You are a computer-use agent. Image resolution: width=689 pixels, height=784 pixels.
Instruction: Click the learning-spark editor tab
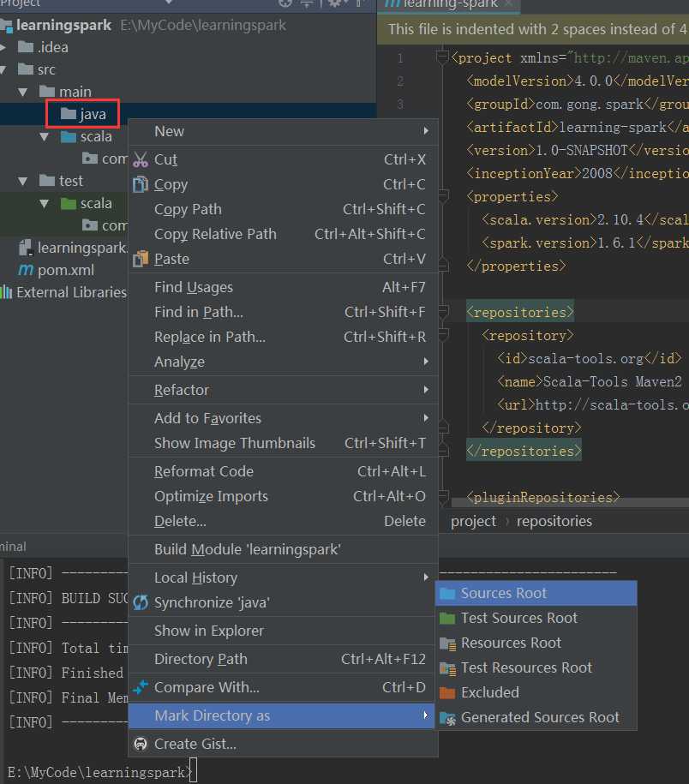[x=450, y=4]
